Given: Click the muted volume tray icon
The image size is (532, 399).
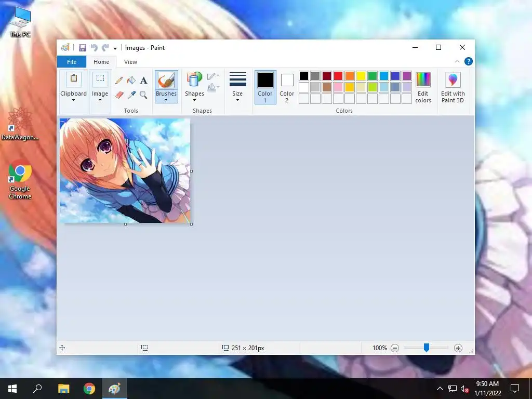Looking at the screenshot, I should coord(464,389).
